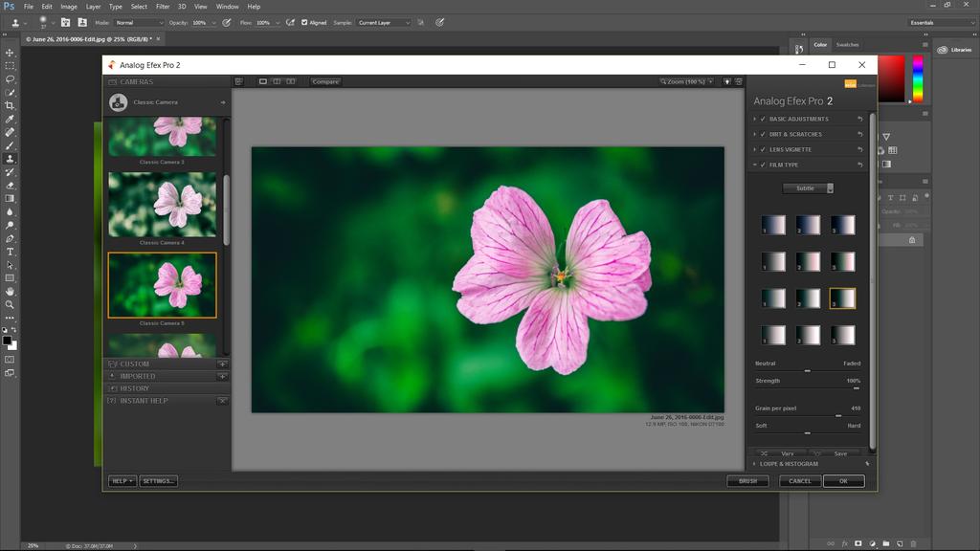This screenshot has height=551, width=980.
Task: Pick the Lasso tool
Action: pyautogui.click(x=10, y=79)
